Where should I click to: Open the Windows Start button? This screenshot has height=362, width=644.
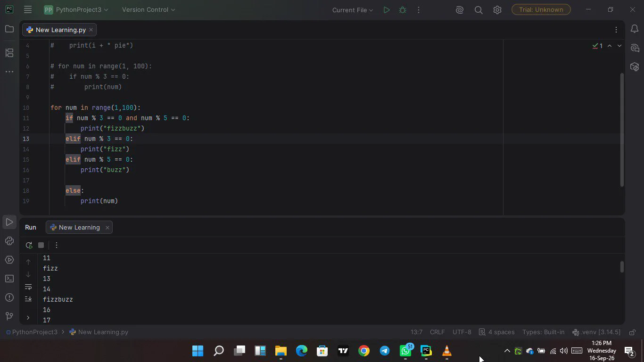point(198,351)
